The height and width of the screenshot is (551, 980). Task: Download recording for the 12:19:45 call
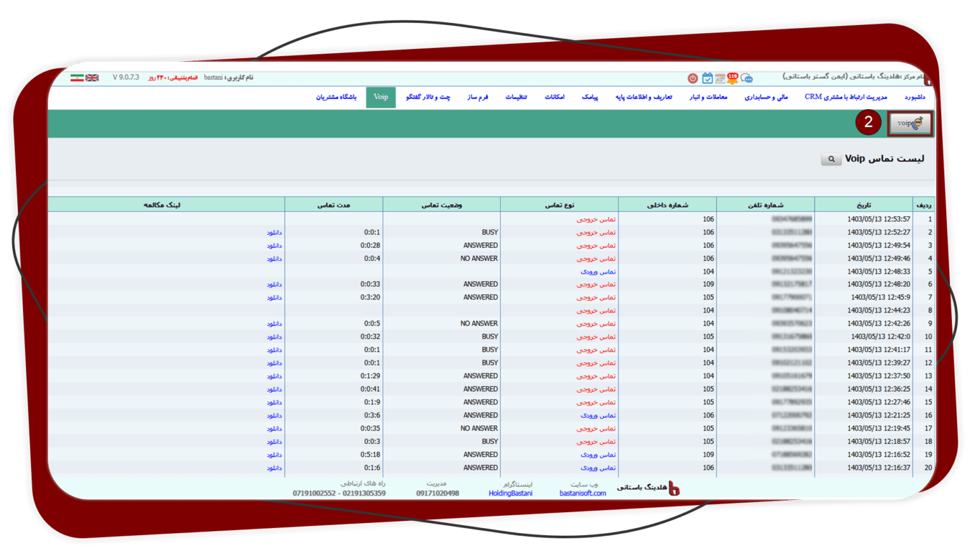point(274,429)
